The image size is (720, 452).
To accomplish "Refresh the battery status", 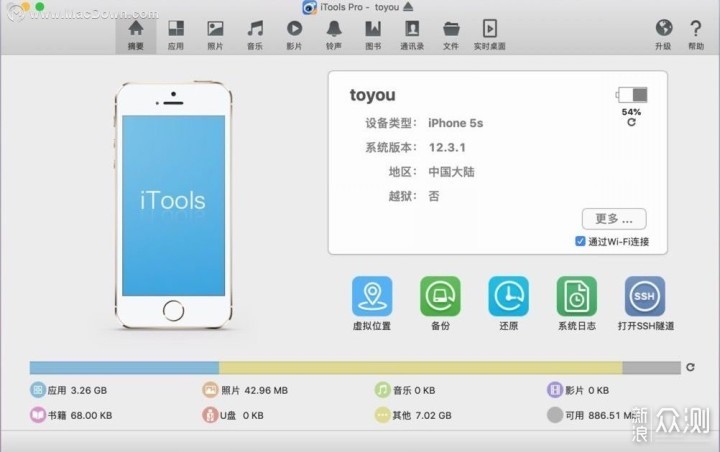I will click(631, 121).
